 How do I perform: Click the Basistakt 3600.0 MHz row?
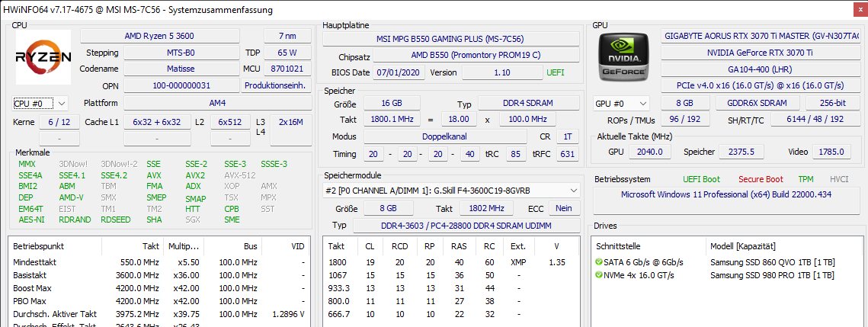tap(159, 275)
